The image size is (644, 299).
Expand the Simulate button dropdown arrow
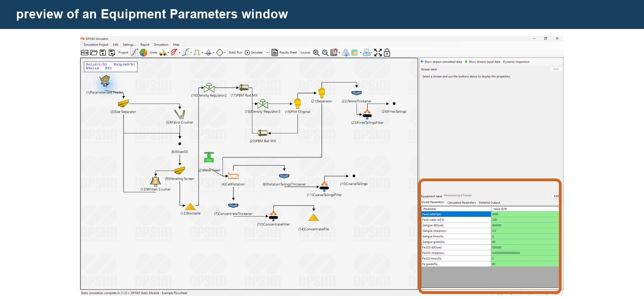267,53
